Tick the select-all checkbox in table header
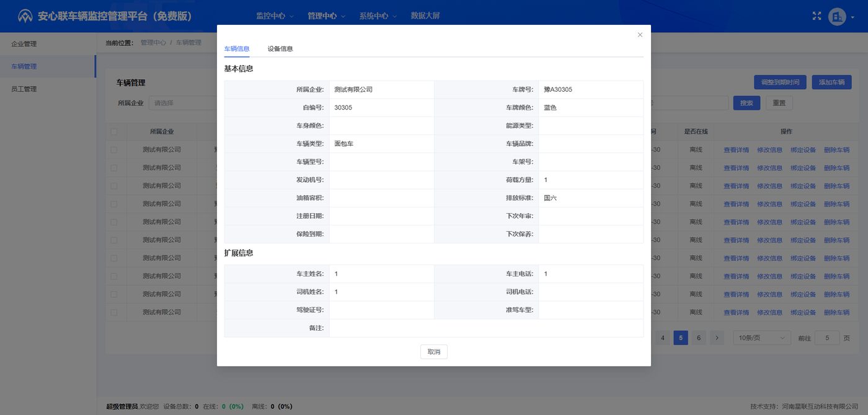This screenshot has height=415, width=868. [x=113, y=131]
